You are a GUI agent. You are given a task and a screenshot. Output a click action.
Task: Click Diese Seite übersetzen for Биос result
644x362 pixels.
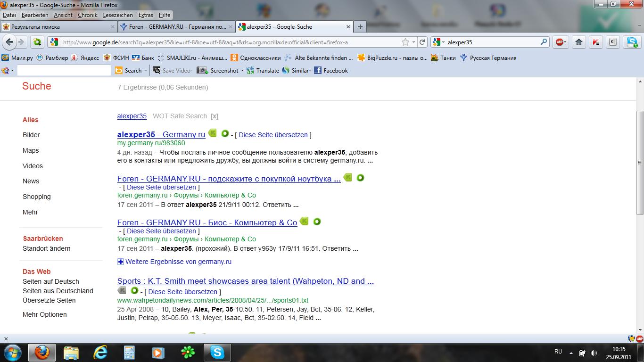(161, 231)
